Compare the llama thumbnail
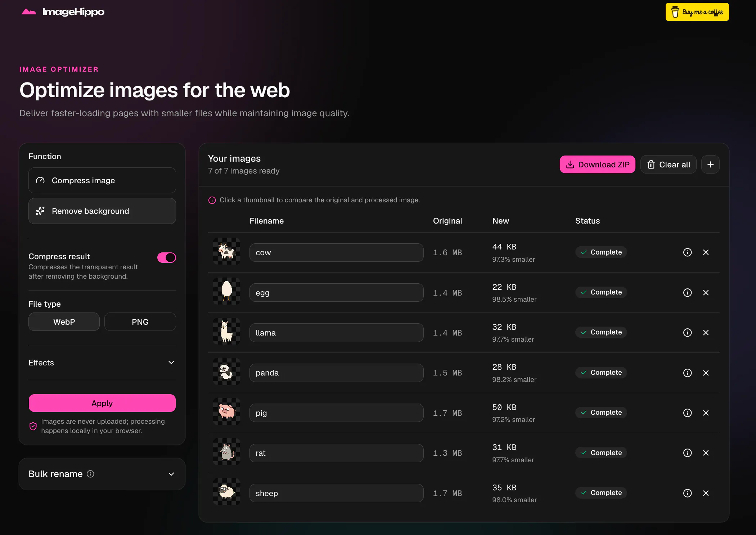The width and height of the screenshot is (756, 535). click(x=226, y=332)
